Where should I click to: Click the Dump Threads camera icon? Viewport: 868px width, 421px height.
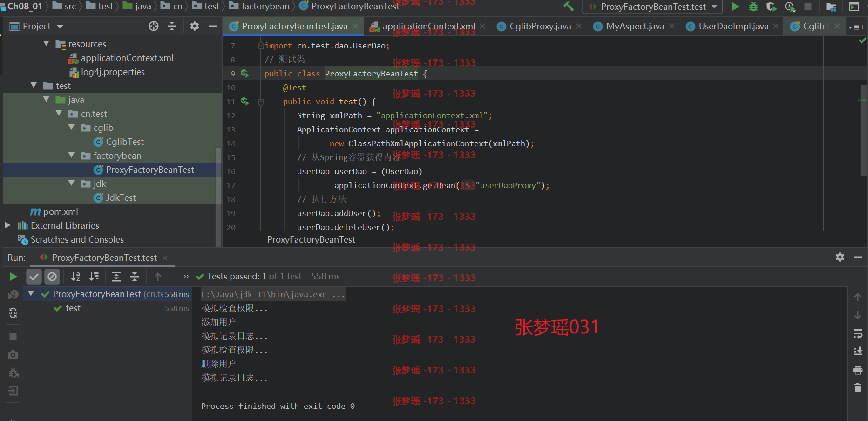pos(13,355)
